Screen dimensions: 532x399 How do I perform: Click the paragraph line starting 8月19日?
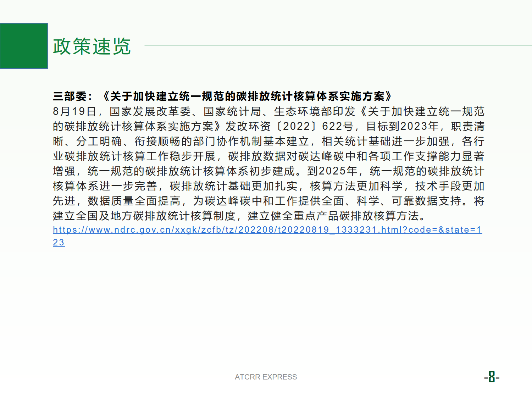268,111
